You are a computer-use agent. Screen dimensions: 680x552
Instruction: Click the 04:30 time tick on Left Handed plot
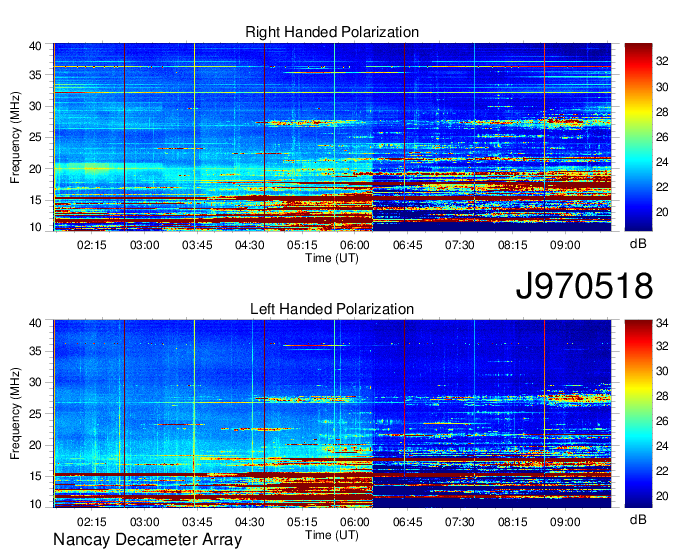coord(249,522)
